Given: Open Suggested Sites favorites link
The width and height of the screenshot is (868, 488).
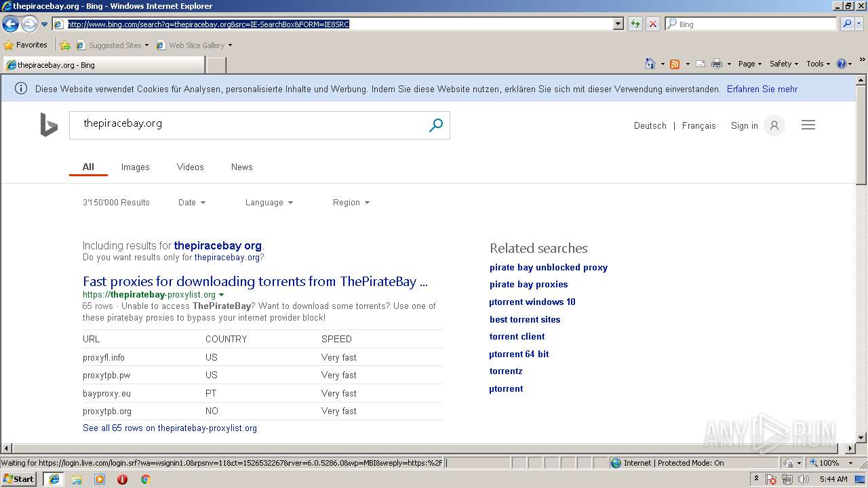Looking at the screenshot, I should pos(112,45).
